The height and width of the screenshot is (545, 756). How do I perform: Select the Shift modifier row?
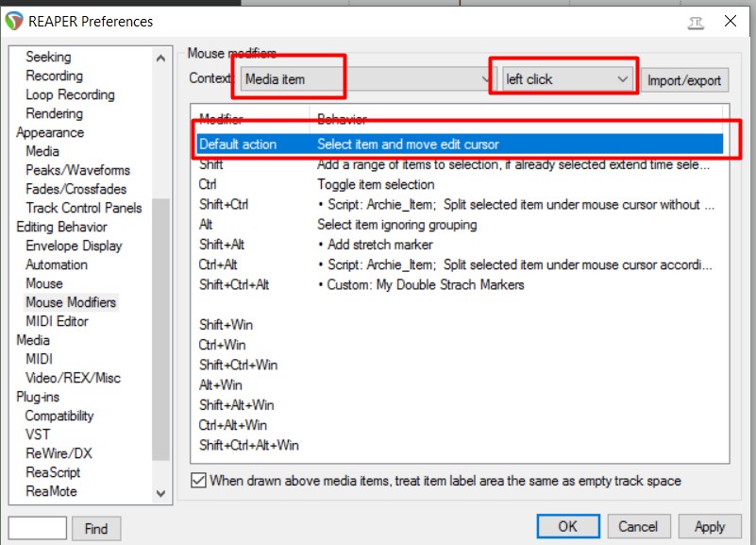(x=460, y=164)
